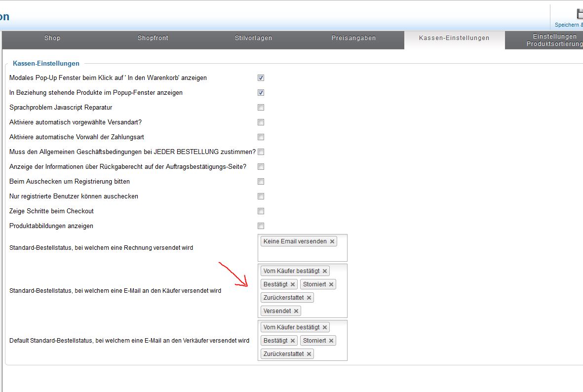The width and height of the screenshot is (583, 392).
Task: Remove 'Storniert' tag in buyer email field
Action: point(331,284)
